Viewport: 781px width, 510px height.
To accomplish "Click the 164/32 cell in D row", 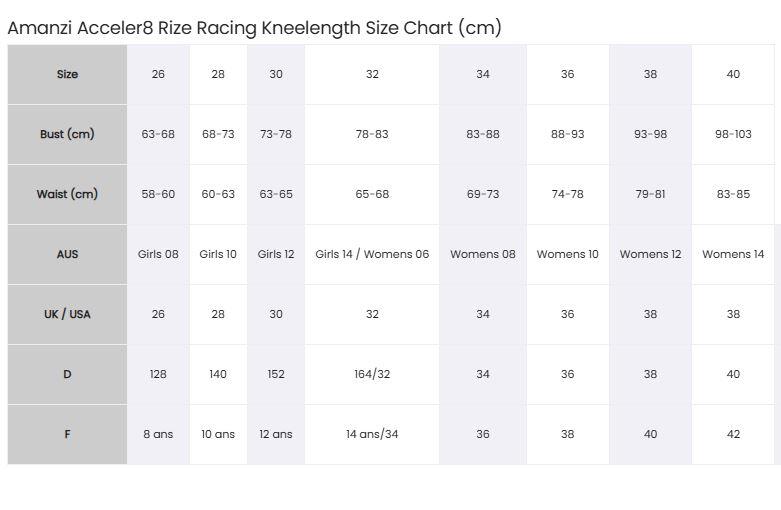I will [x=372, y=375].
